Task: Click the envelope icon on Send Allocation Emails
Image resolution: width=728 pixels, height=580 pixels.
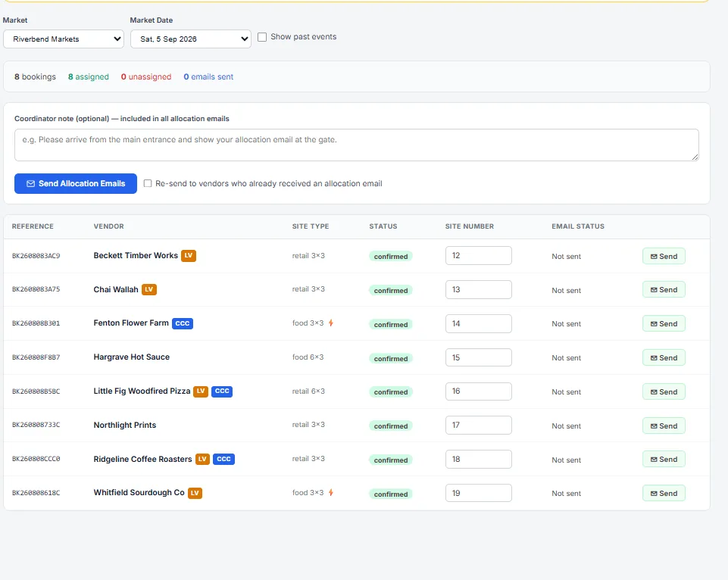Action: tap(30, 184)
